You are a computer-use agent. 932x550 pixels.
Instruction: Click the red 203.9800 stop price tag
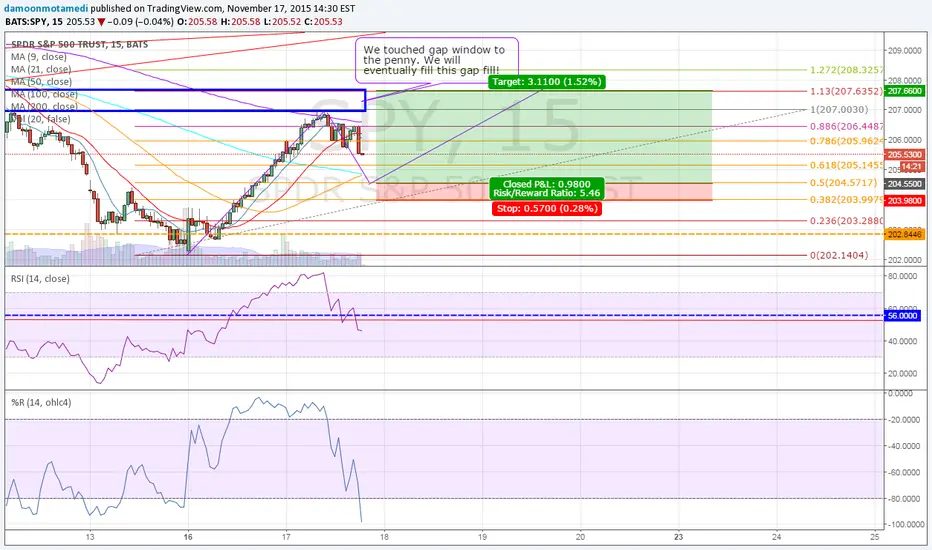(905, 200)
